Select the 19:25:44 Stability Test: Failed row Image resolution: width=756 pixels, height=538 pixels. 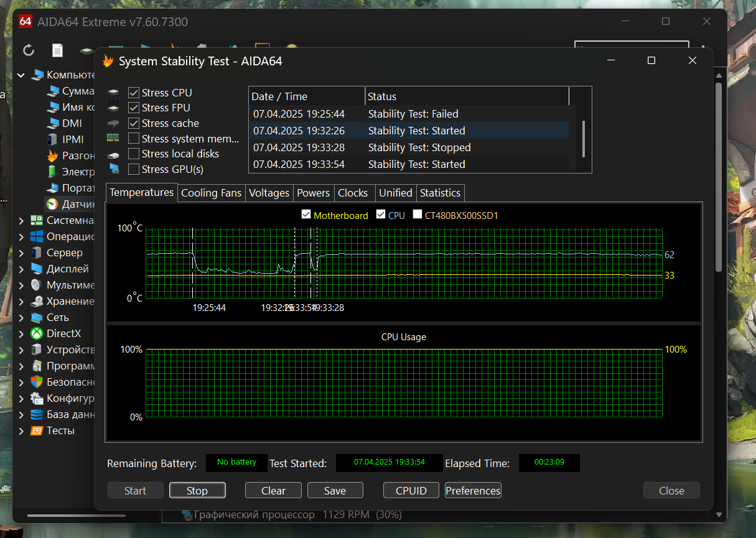409,114
